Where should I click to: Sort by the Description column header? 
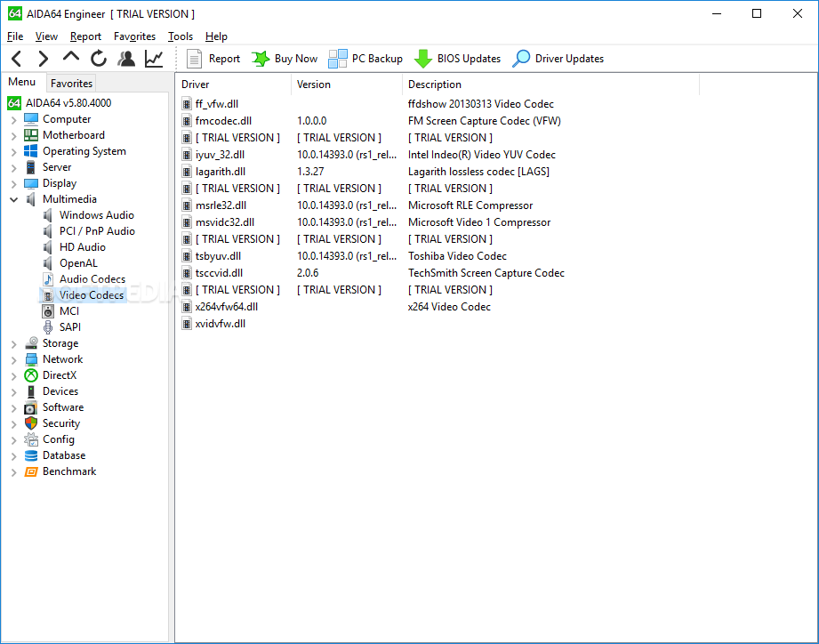[x=550, y=85]
